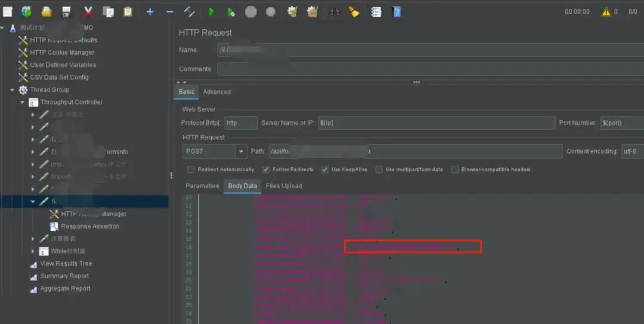
Task: Enable Use multipart/form-data checkbox
Action: (379, 169)
